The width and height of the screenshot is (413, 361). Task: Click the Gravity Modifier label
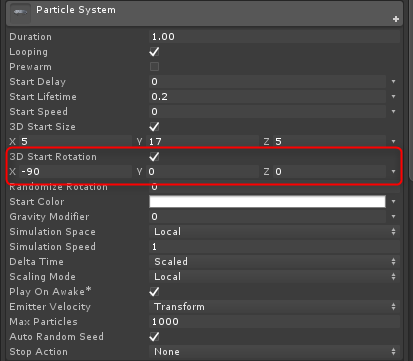click(x=49, y=217)
